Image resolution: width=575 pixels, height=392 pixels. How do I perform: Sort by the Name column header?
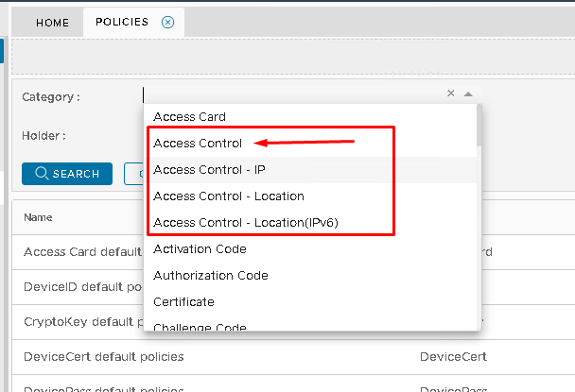[x=38, y=217]
